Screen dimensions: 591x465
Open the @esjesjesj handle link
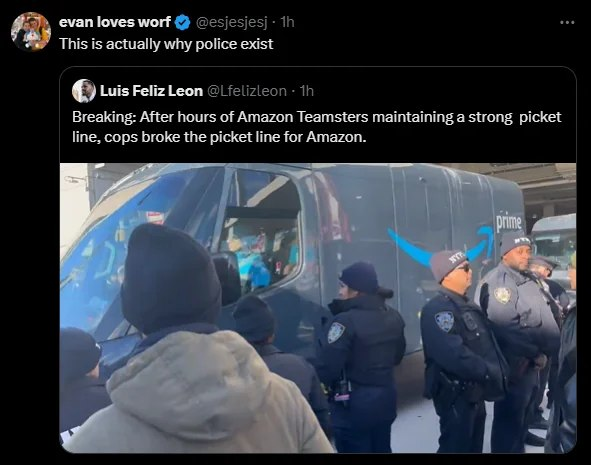(231, 23)
